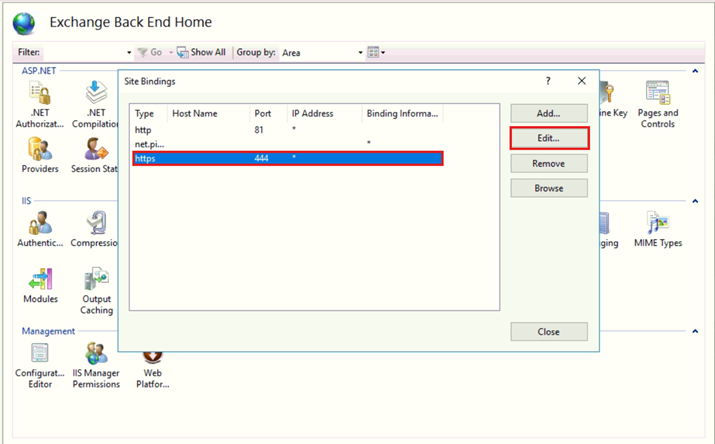Click the Exchange Back End globe icon
Image resolution: width=715 pixels, height=444 pixels.
(24, 23)
